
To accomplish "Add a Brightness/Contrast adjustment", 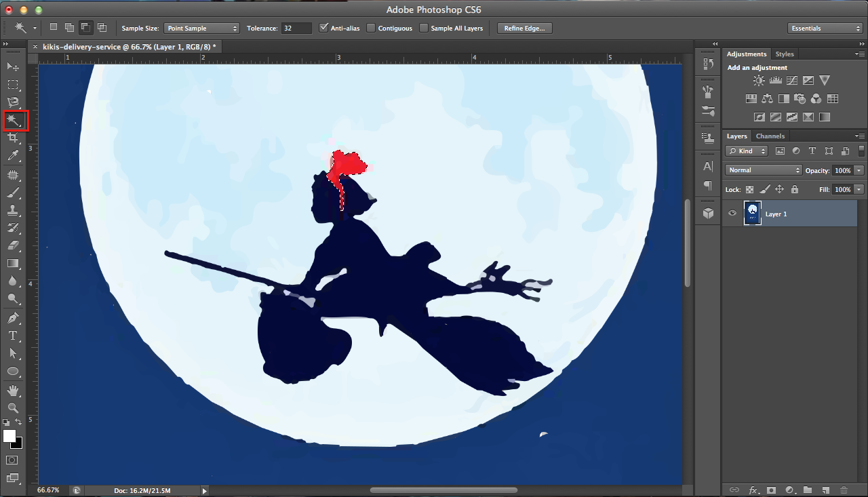I will (758, 81).
